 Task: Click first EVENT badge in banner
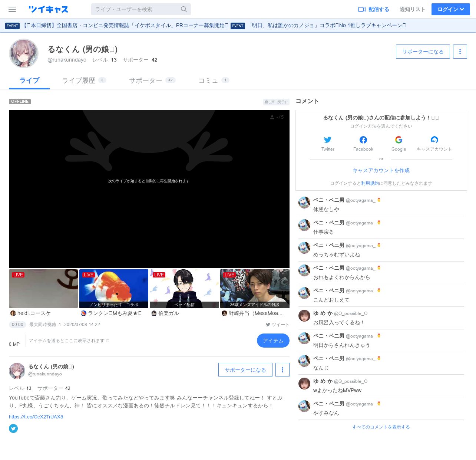[12, 26]
